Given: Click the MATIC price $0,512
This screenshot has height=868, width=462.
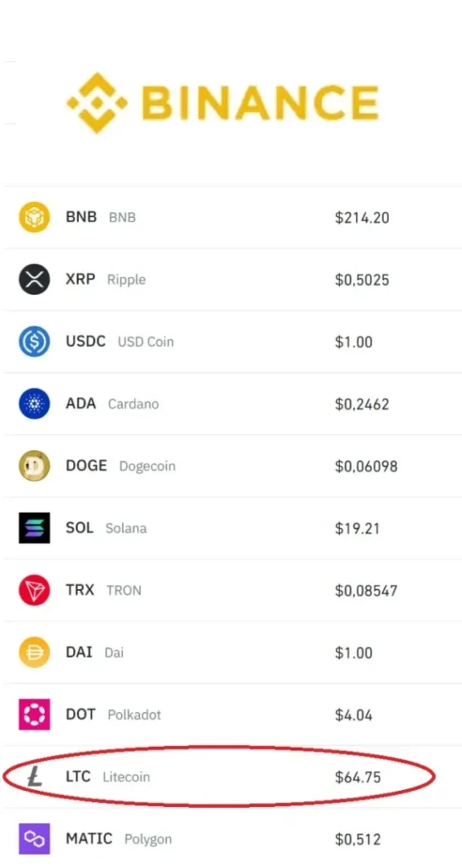Looking at the screenshot, I should [x=358, y=839].
